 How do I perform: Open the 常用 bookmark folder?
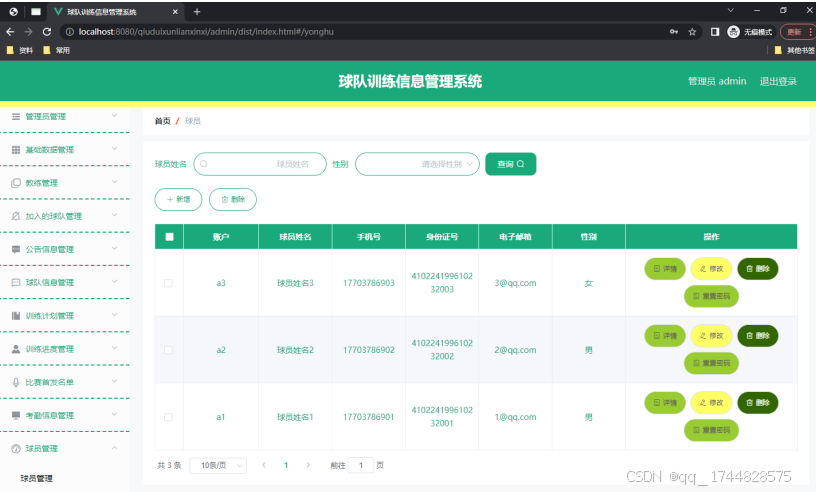(x=56, y=50)
